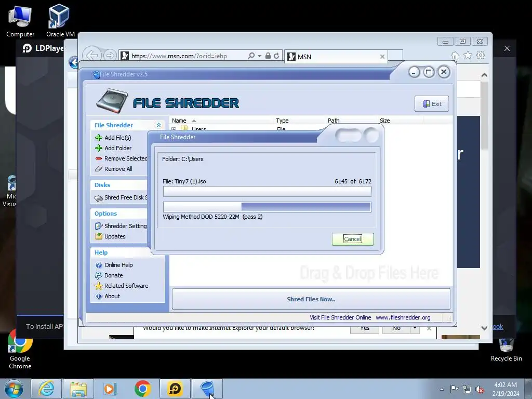Close the MSN tab
The height and width of the screenshot is (399, 532).
(382, 57)
